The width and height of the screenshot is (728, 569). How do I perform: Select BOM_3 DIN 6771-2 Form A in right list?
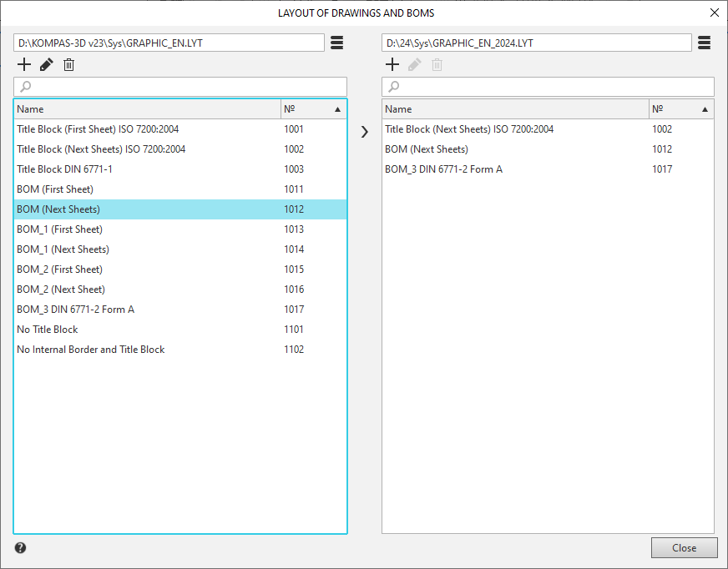(443, 169)
